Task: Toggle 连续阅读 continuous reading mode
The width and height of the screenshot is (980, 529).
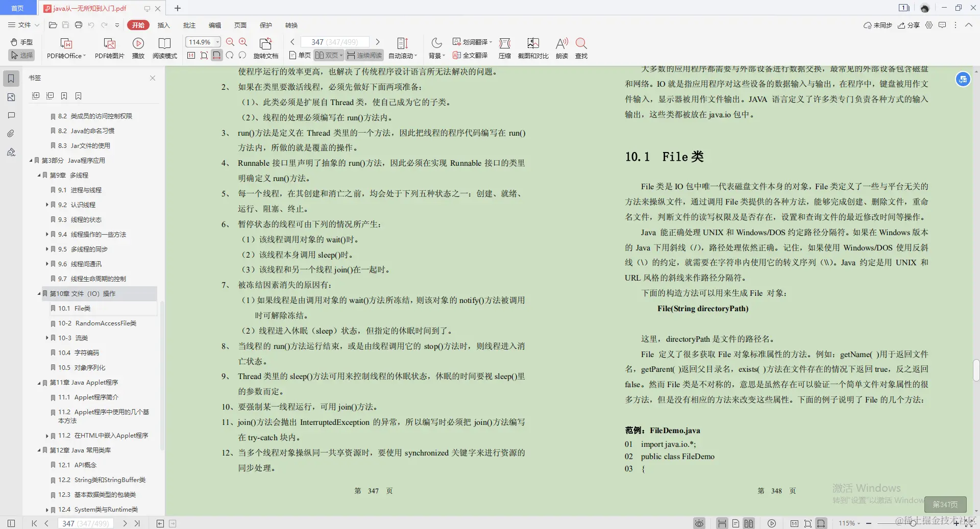Action: pos(364,55)
